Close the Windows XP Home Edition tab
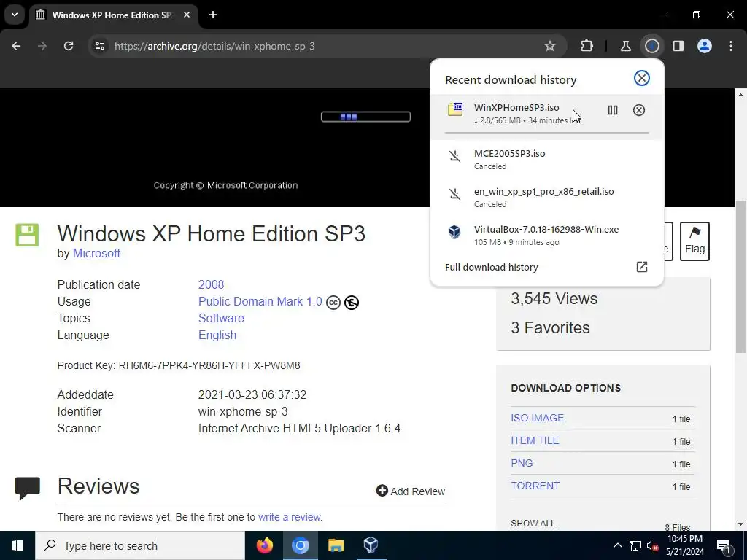The height and width of the screenshot is (560, 747). [187, 15]
